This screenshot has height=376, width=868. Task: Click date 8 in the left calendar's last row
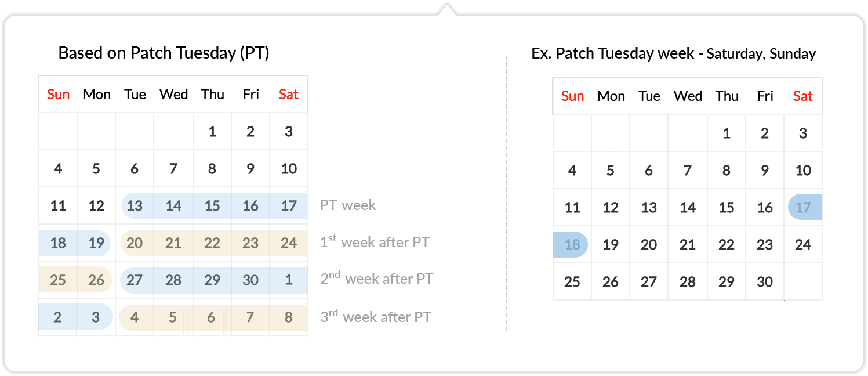click(289, 318)
